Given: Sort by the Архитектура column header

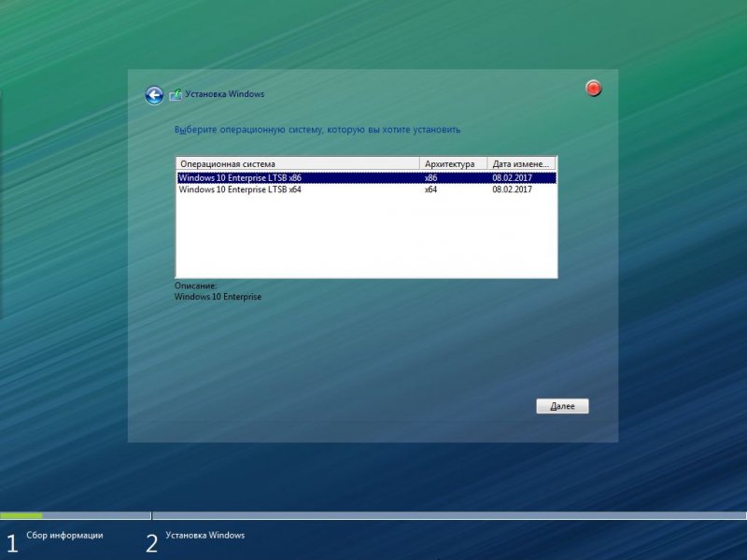Looking at the screenshot, I should tap(453, 164).
